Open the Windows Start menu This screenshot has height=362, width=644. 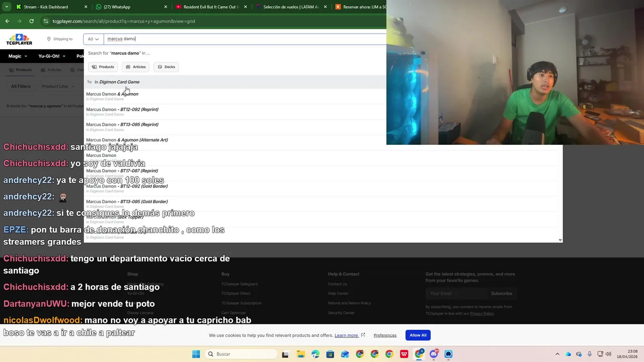[x=196, y=354]
